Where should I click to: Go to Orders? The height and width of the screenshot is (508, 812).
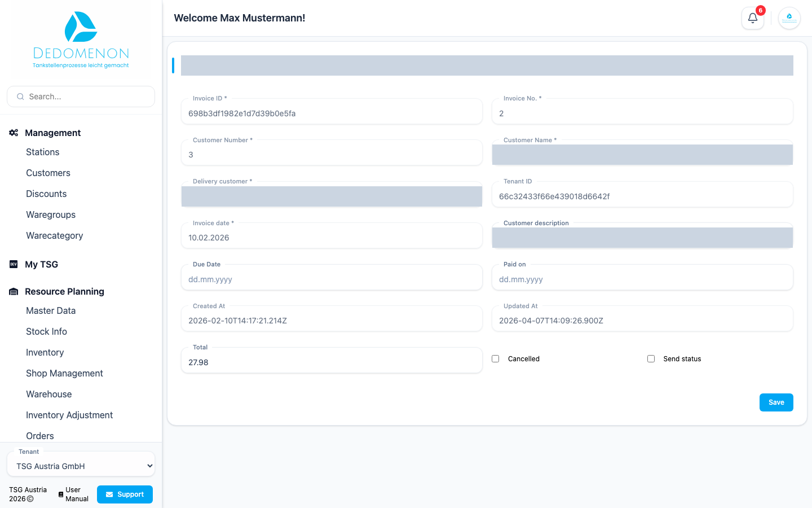[40, 436]
